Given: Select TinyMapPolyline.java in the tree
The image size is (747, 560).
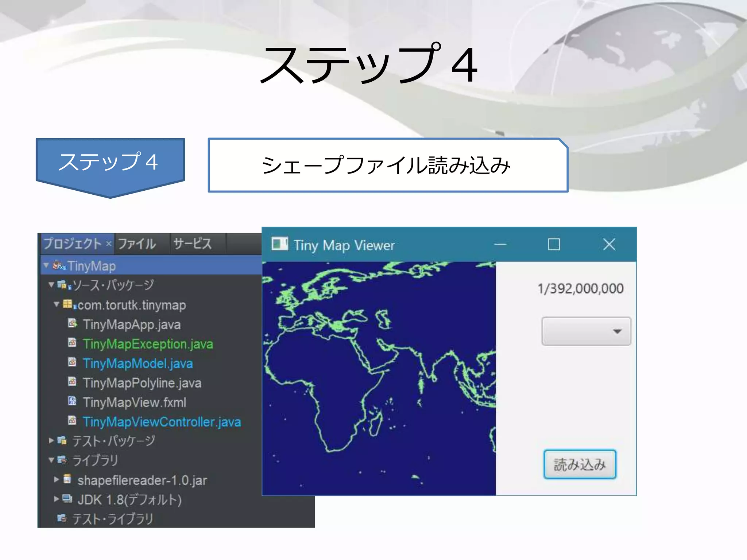Looking at the screenshot, I should (142, 382).
